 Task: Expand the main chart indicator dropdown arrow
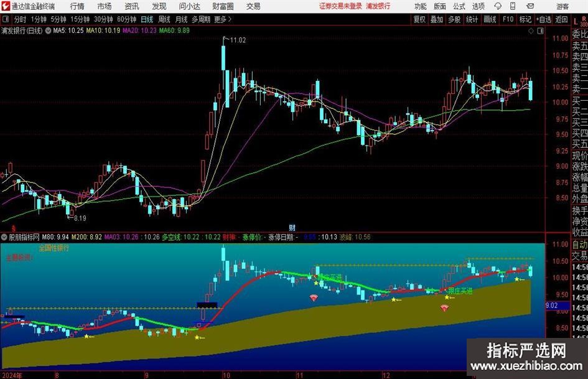coord(49,30)
